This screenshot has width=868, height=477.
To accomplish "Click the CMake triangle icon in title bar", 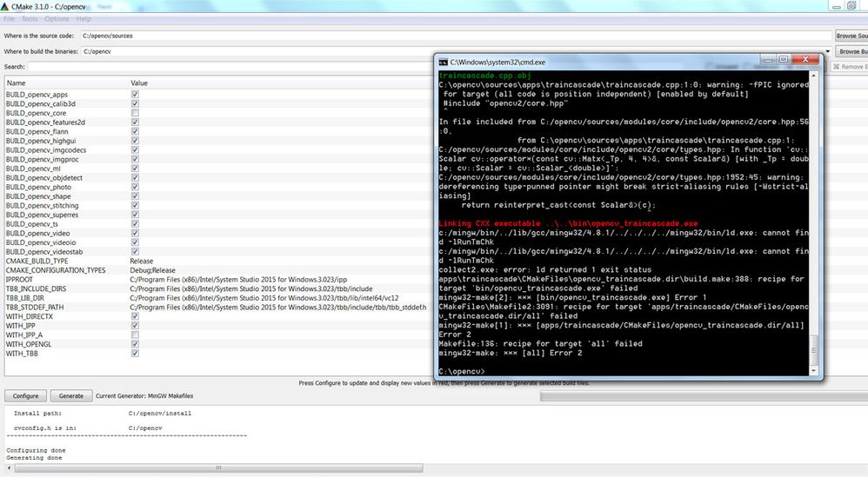I will click(x=4, y=7).
